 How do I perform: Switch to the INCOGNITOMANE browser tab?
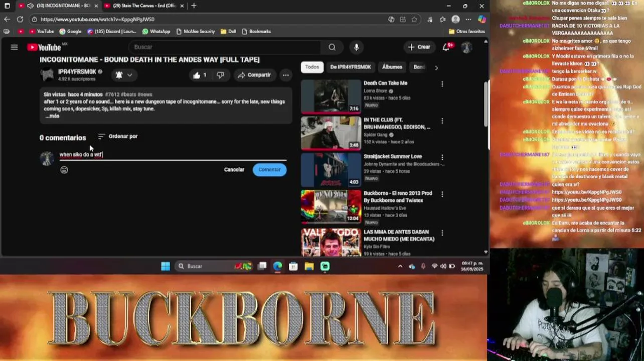[x=58, y=6]
